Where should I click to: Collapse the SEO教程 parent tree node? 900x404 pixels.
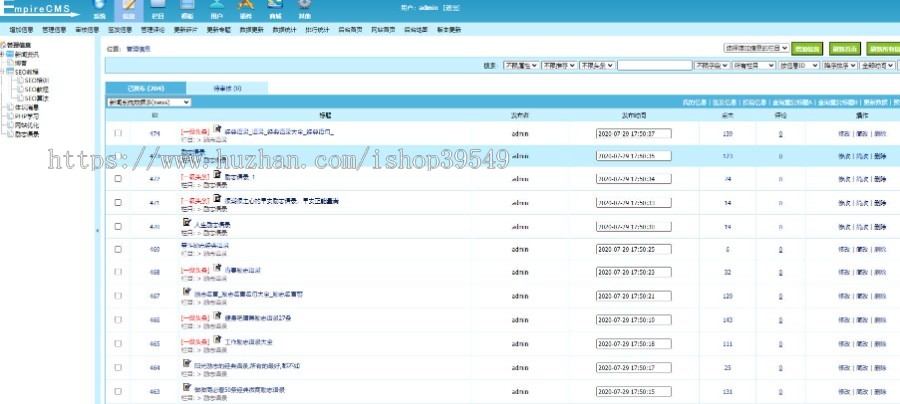tap(2, 72)
